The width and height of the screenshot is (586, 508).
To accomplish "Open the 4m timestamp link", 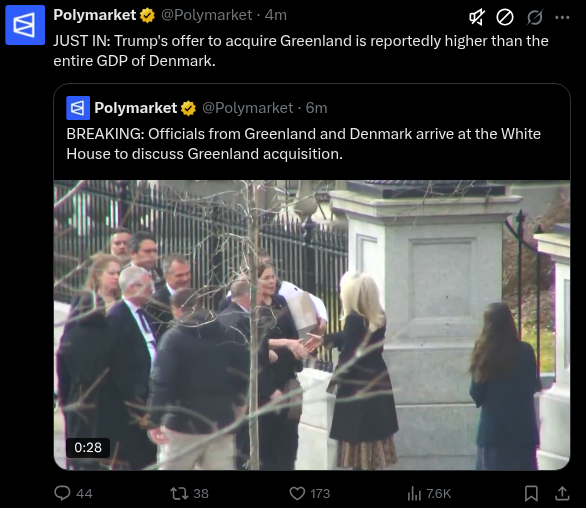I will point(276,15).
